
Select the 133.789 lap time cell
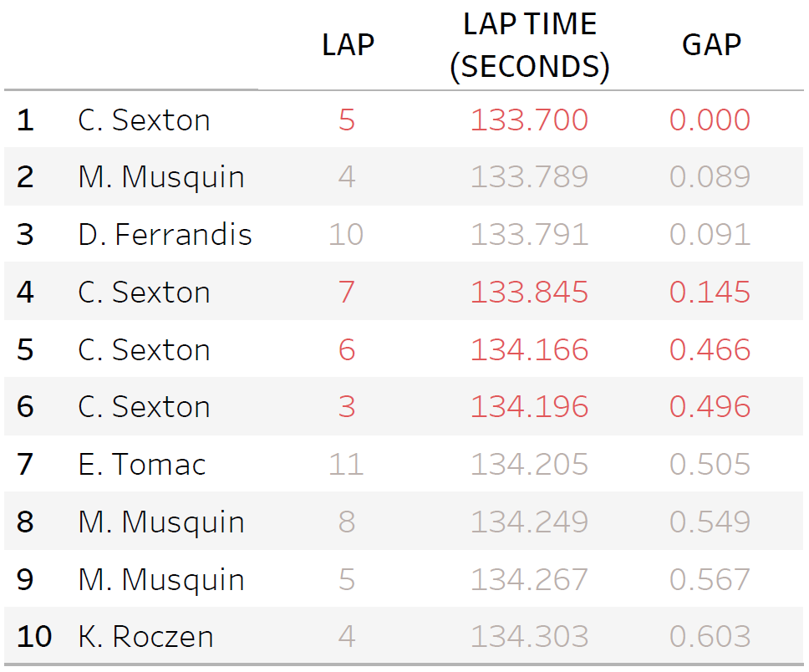(529, 177)
